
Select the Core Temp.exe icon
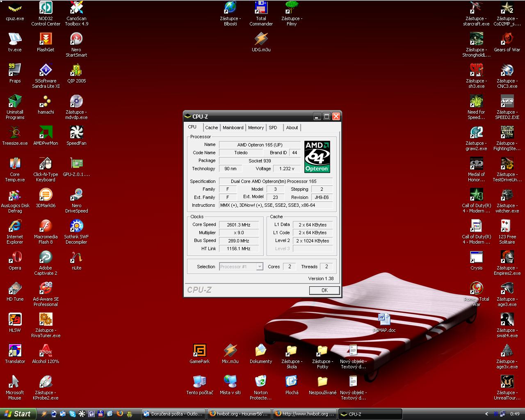click(x=15, y=169)
